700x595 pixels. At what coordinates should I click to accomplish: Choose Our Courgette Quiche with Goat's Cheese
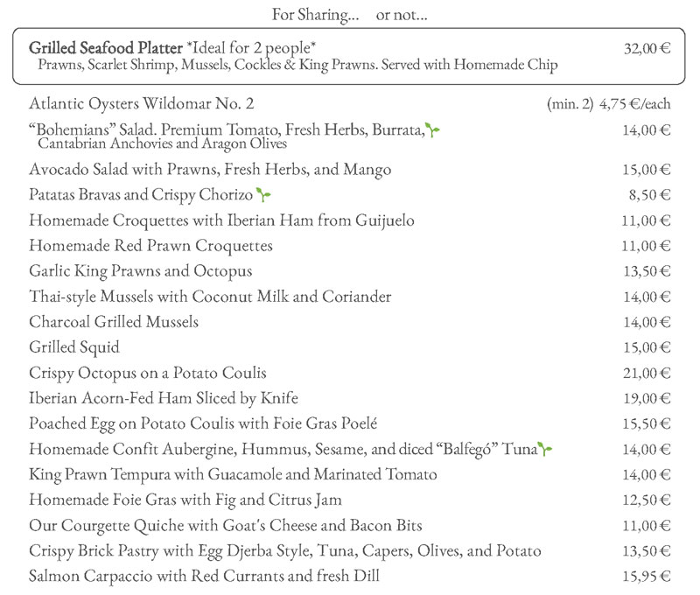click(x=226, y=525)
